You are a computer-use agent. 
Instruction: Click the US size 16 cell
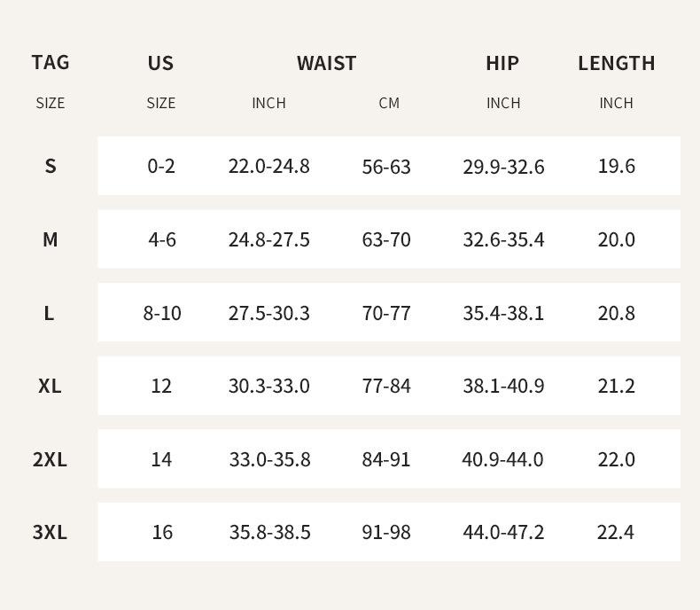pyautogui.click(x=162, y=532)
